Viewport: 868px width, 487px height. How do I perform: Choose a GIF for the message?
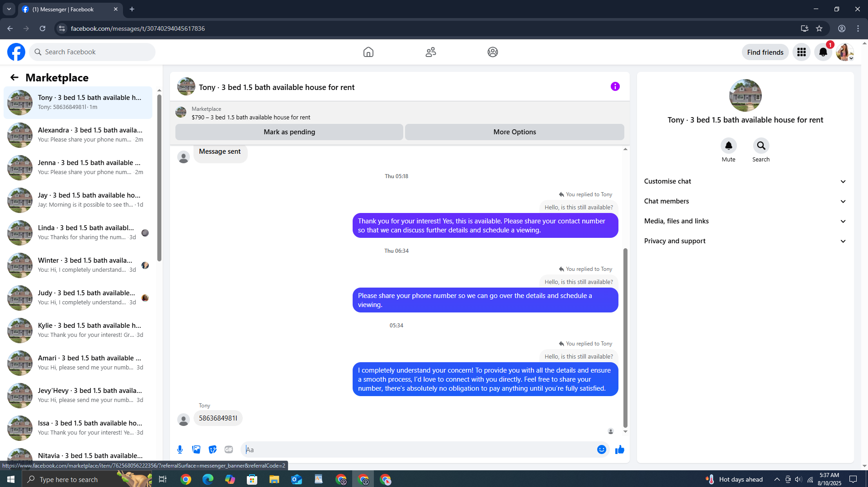(x=229, y=449)
